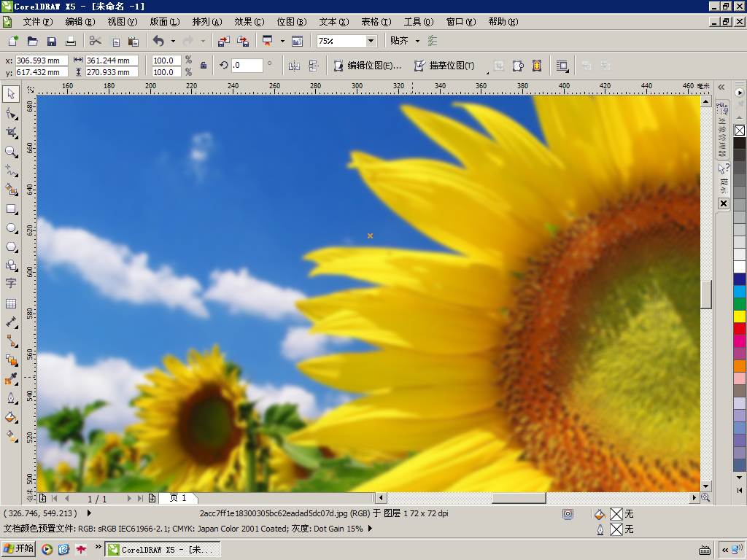Switch to the 页 1 page tab
747x560 pixels.
[178, 498]
